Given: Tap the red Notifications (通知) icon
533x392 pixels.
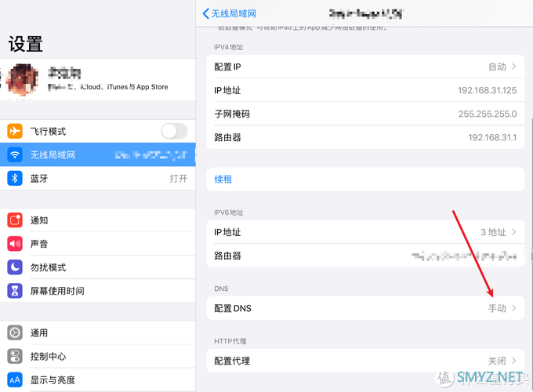Looking at the screenshot, I should click(x=15, y=220).
